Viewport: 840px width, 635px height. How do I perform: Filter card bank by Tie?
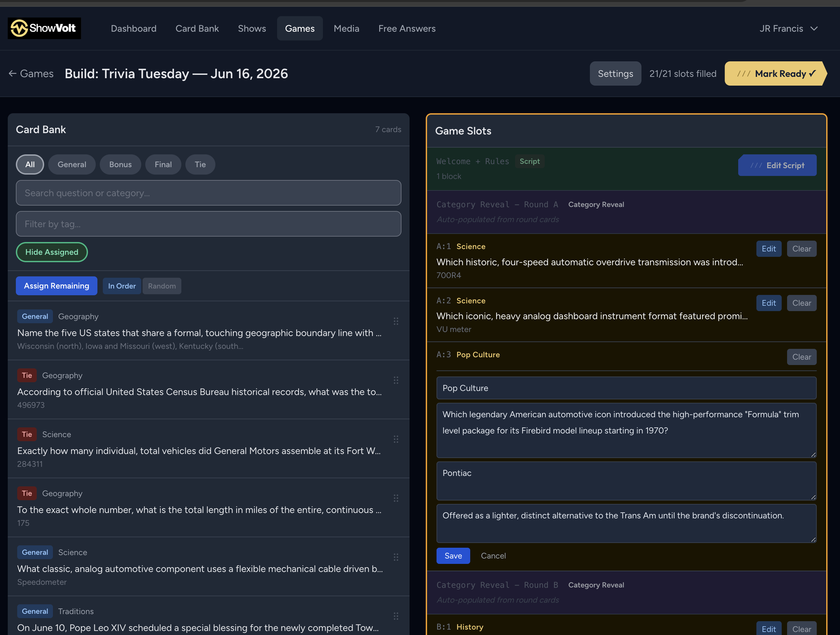(x=200, y=164)
